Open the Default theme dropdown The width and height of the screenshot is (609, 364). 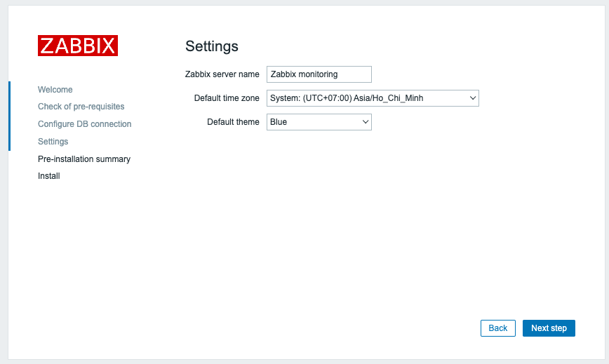pyautogui.click(x=319, y=122)
